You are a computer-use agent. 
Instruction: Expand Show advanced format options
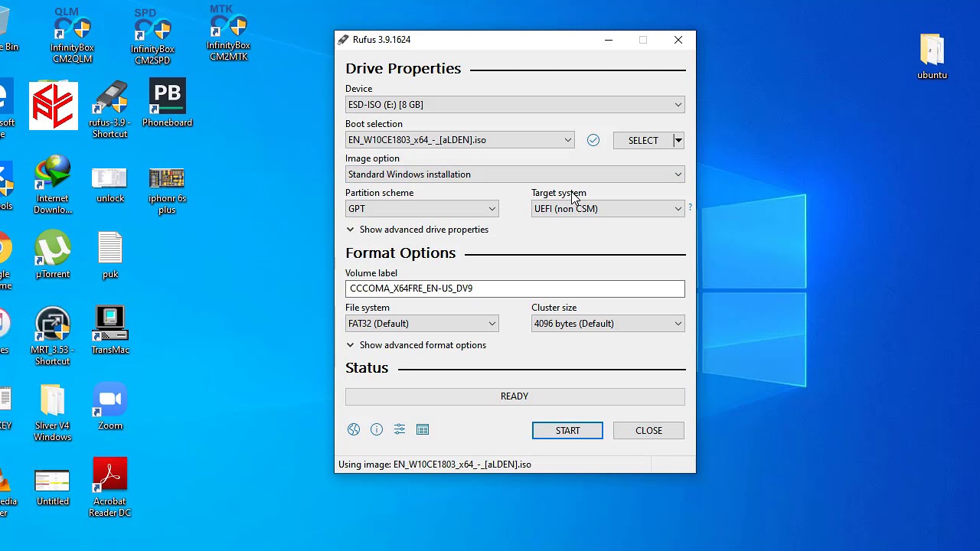[x=416, y=345]
